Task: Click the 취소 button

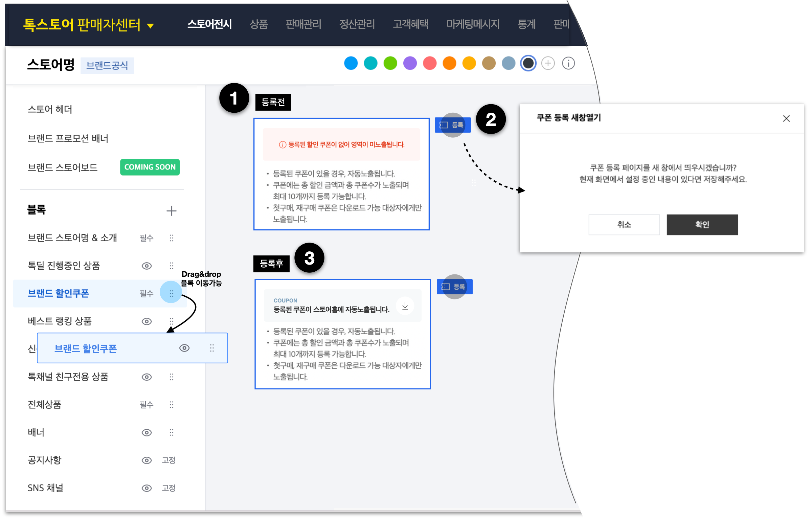Action: (x=624, y=225)
